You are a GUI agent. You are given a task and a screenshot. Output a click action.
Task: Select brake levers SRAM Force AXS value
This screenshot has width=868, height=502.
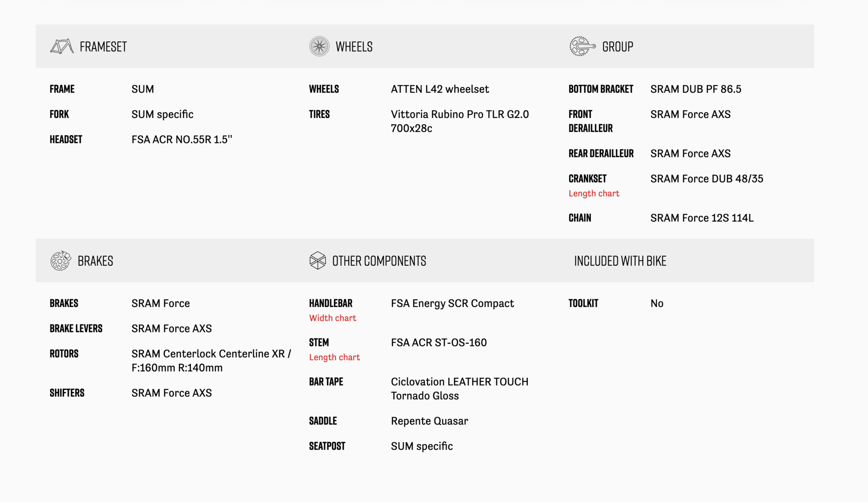click(x=172, y=329)
